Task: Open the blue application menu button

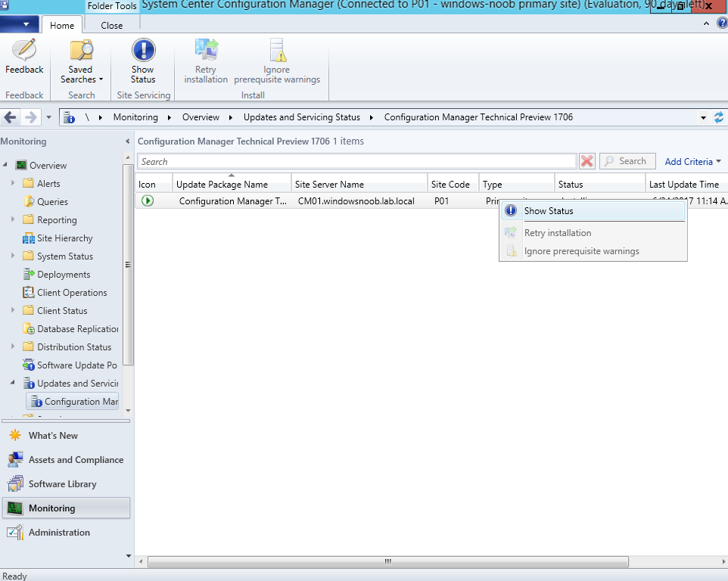Action: click(x=19, y=23)
